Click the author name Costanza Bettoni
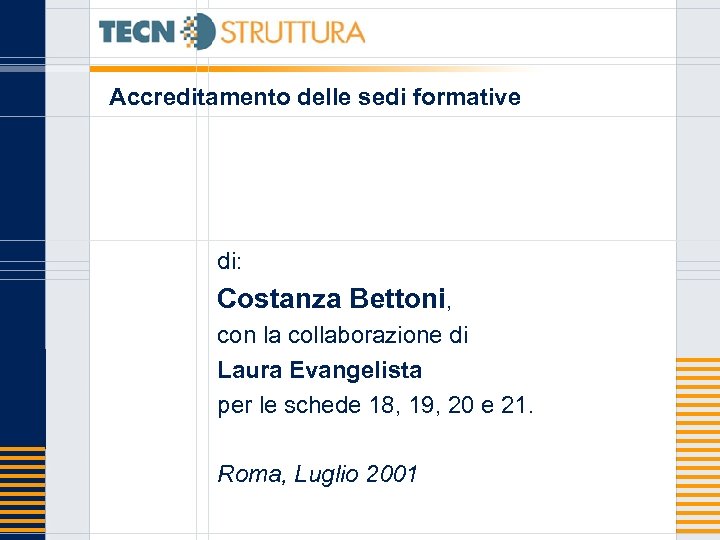 point(331,299)
